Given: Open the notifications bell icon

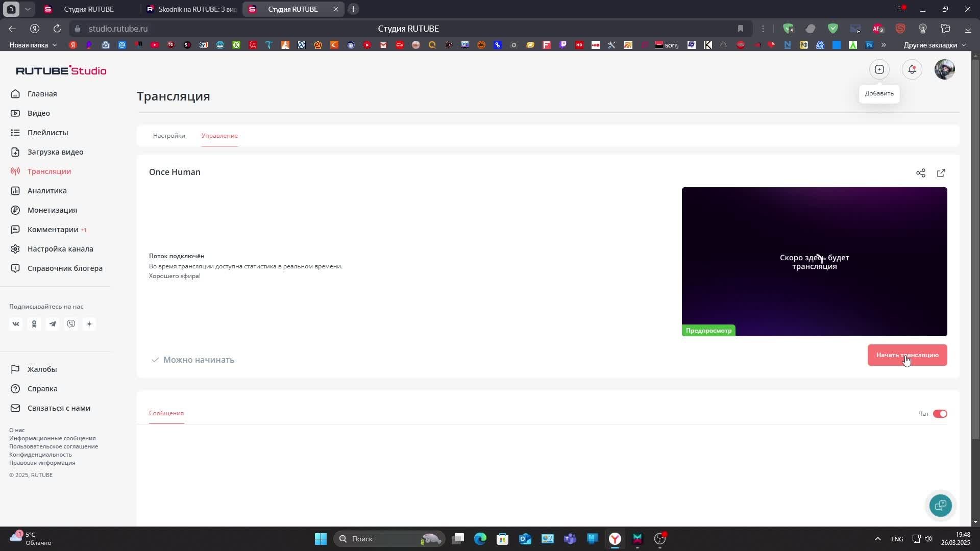Looking at the screenshot, I should click(x=912, y=69).
